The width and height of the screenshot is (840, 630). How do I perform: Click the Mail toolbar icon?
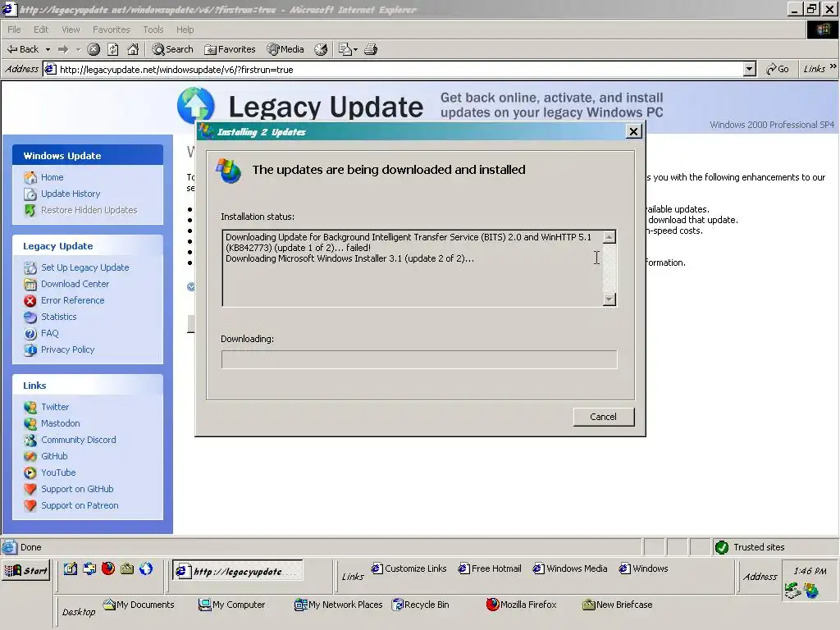(345, 49)
